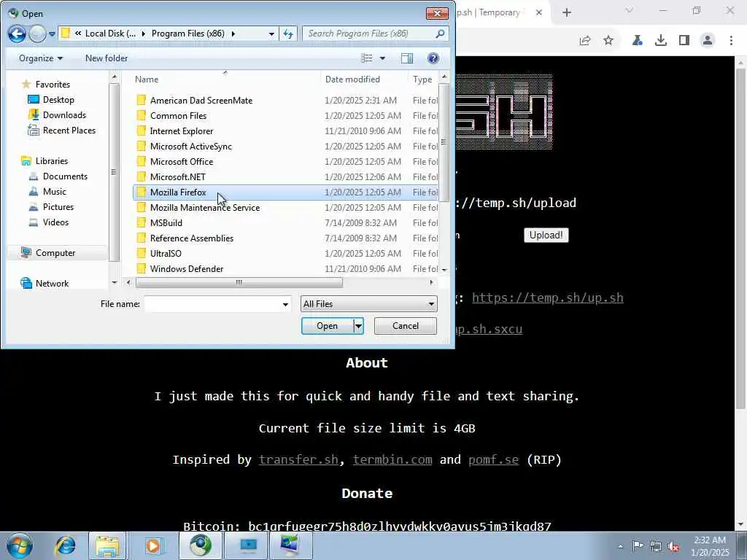Open the Music library
This screenshot has width=747, height=560.
(x=47, y=192)
